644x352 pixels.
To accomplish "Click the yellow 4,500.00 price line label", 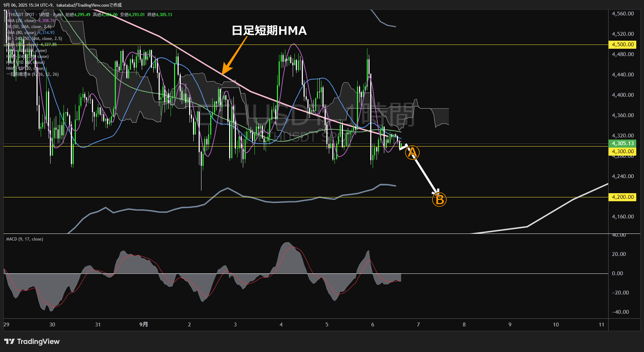I will tap(623, 45).
